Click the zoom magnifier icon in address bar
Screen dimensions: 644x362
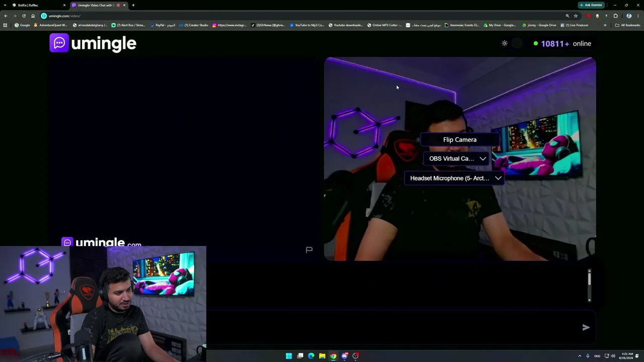[x=568, y=16]
